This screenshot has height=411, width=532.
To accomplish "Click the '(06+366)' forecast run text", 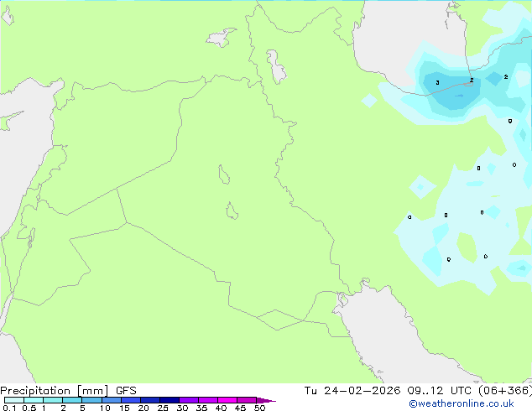I will (x=505, y=391).
